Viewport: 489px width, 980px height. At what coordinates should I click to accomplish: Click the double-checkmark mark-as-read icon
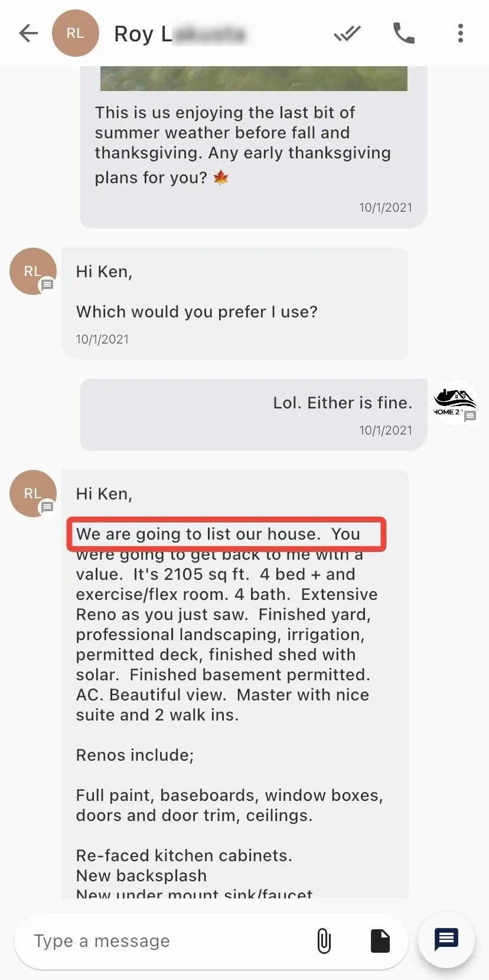(x=347, y=34)
